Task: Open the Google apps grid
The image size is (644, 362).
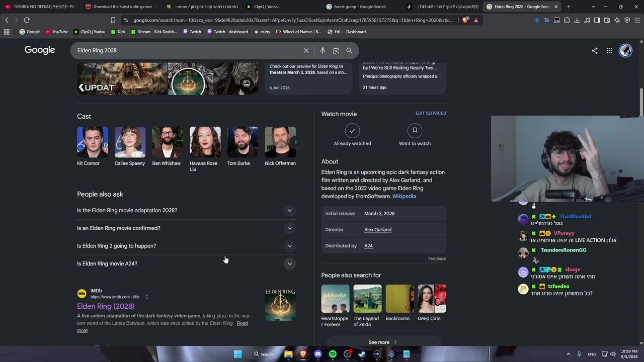Action: point(609,50)
